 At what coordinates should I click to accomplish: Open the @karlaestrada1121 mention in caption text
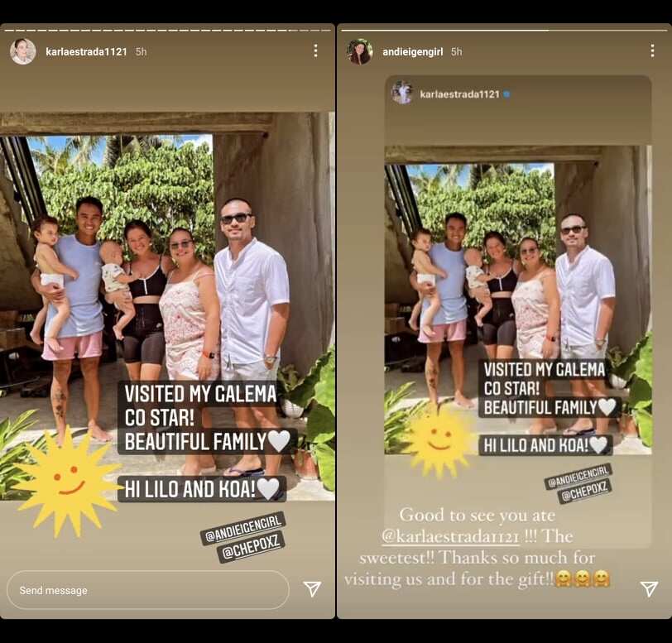click(x=450, y=536)
